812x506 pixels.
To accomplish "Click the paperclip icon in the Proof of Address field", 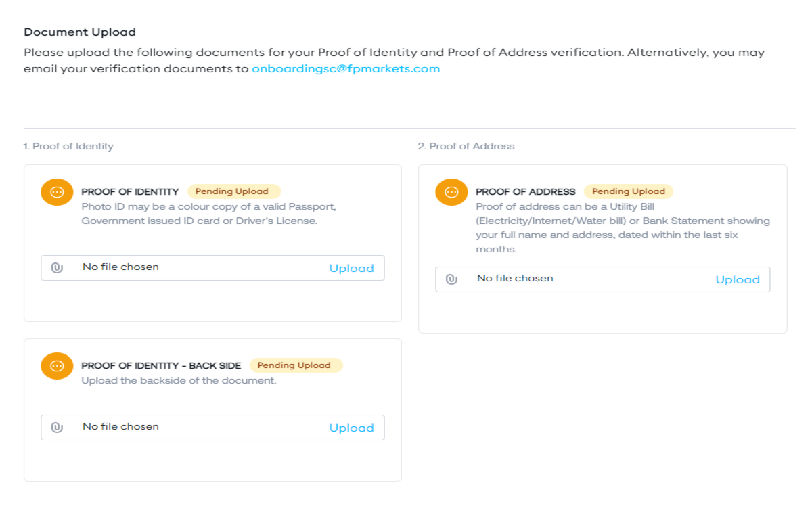I will [x=451, y=279].
